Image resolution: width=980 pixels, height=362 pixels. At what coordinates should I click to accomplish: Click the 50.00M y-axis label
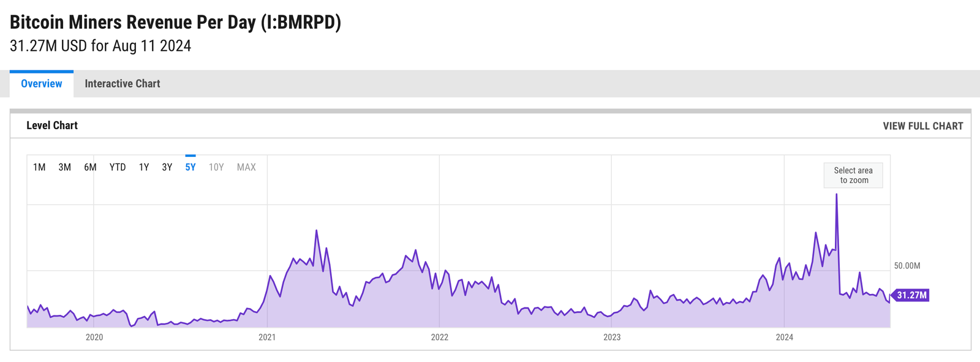point(907,266)
